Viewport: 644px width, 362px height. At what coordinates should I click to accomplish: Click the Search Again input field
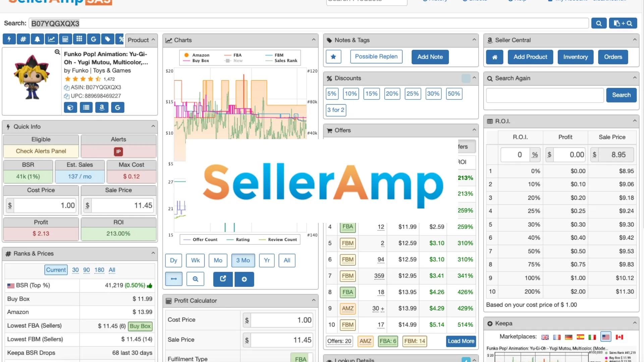click(x=545, y=95)
